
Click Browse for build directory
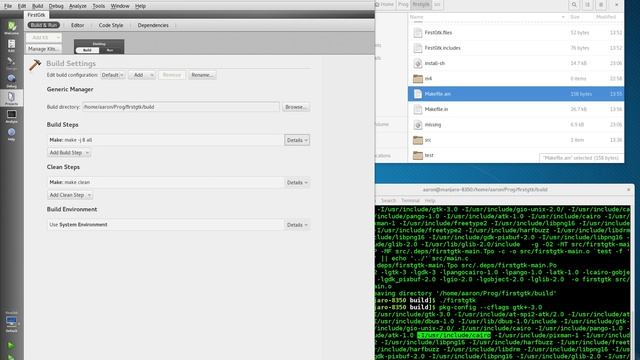[296, 107]
